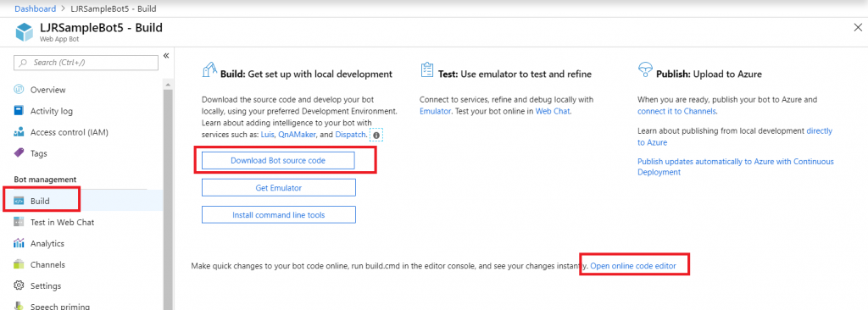Click the Channels icon in sidebar
Viewport: 868px width, 310px height.
click(19, 264)
